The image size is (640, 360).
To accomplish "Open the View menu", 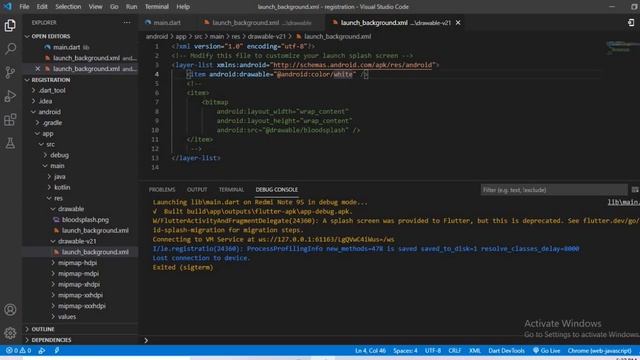I will click(96, 7).
